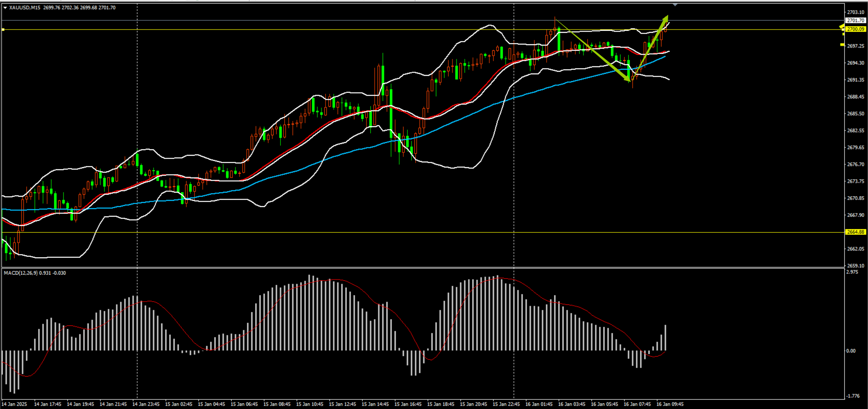
Task: Click the 14 Jan 2025 date label
Action: coord(15,404)
